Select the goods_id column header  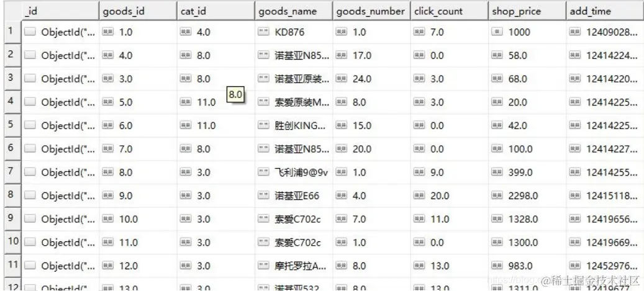click(138, 11)
